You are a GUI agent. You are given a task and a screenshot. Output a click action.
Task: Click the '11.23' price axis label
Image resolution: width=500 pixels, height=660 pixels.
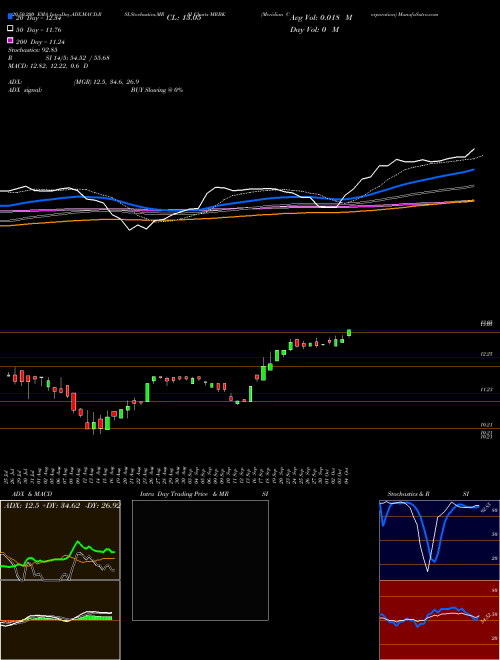tap(487, 390)
